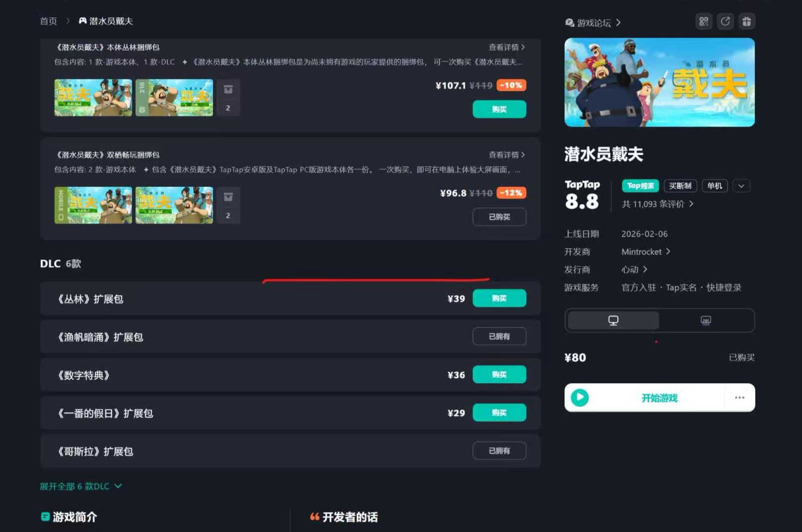Start the game with 开始游戏
This screenshot has width=802, height=532.
point(659,398)
